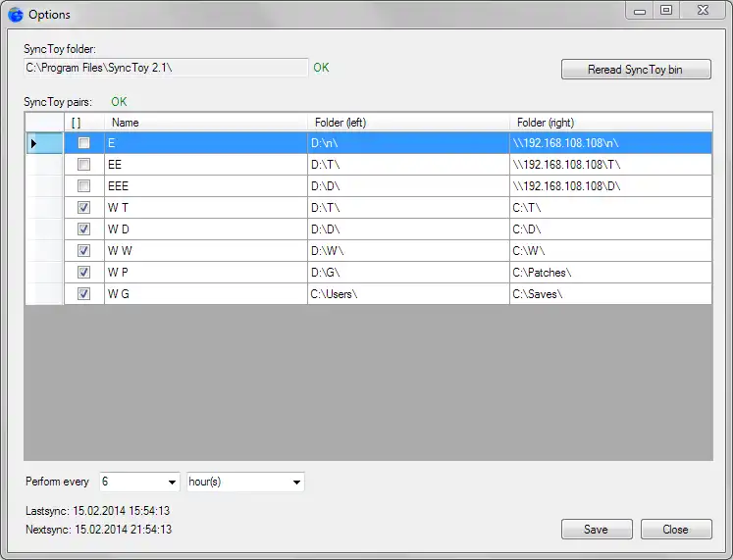Close the Options window with X
The height and width of the screenshot is (560, 733).
click(703, 10)
